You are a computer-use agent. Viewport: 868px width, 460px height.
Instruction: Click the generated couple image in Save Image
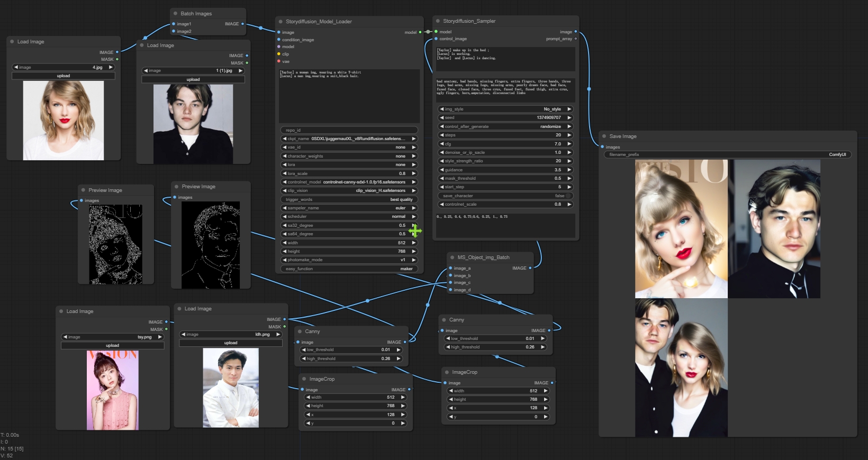[x=681, y=367]
